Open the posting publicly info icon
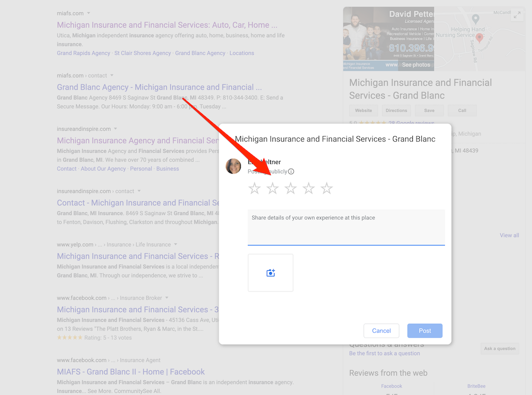This screenshot has height=395, width=532. 291,171
